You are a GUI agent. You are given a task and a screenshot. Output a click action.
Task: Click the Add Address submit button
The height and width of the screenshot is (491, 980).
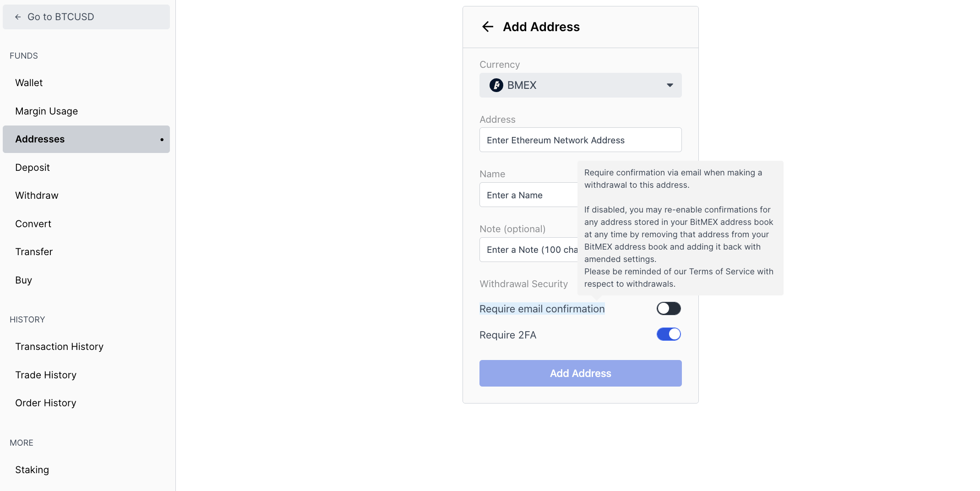(580, 373)
